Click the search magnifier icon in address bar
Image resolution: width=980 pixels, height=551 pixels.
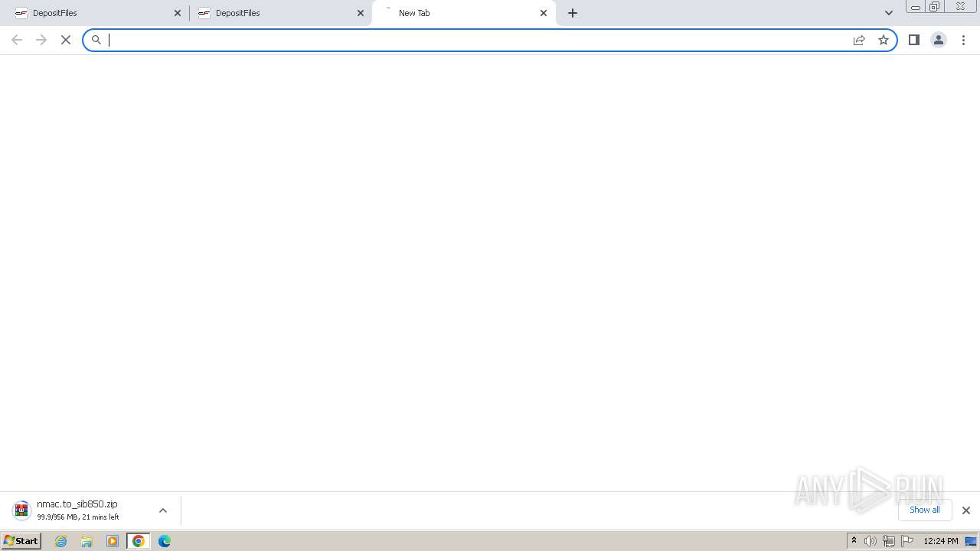pos(96,40)
